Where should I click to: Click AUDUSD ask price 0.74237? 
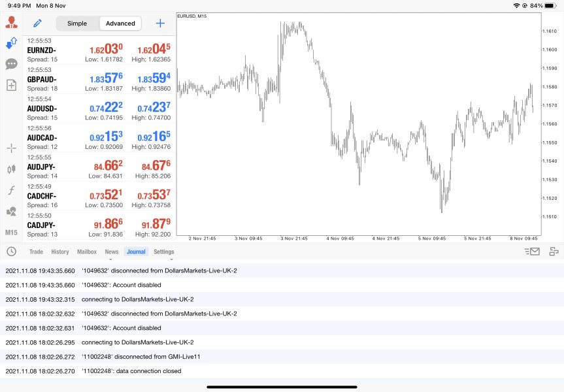[x=154, y=107]
